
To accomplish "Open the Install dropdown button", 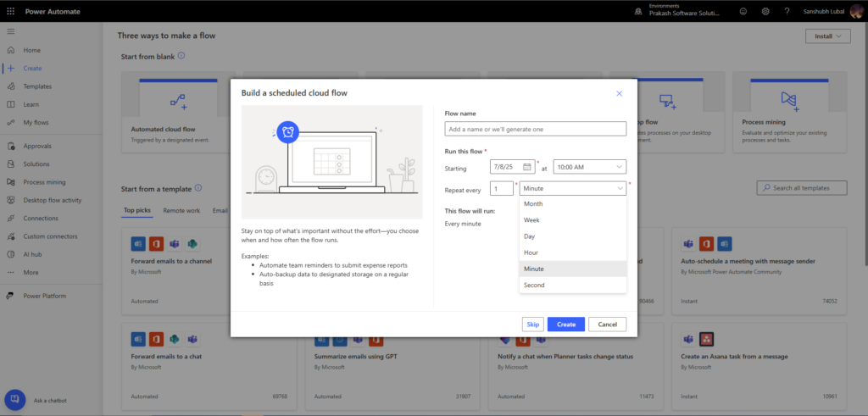I will point(828,36).
